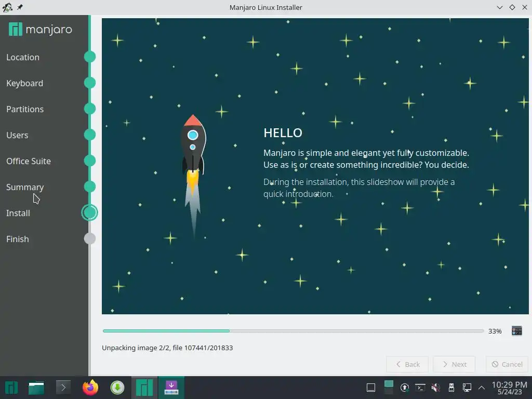Select the Summary step in sidebar
532x399 pixels.
click(25, 187)
